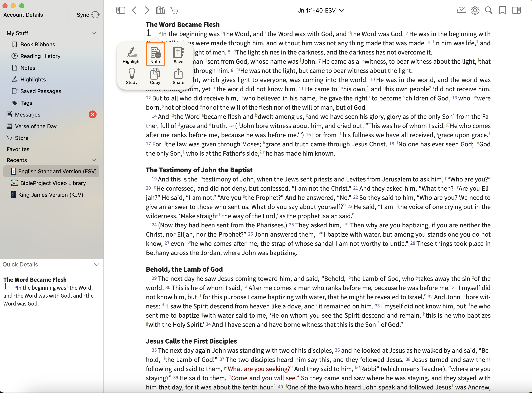Open English Standard Version (ESV) recent
Screen dimensions: 532x393
click(52, 171)
